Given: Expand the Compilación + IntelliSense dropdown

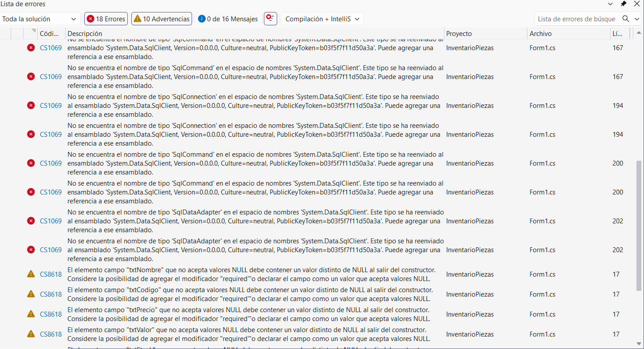Looking at the screenshot, I should point(322,19).
